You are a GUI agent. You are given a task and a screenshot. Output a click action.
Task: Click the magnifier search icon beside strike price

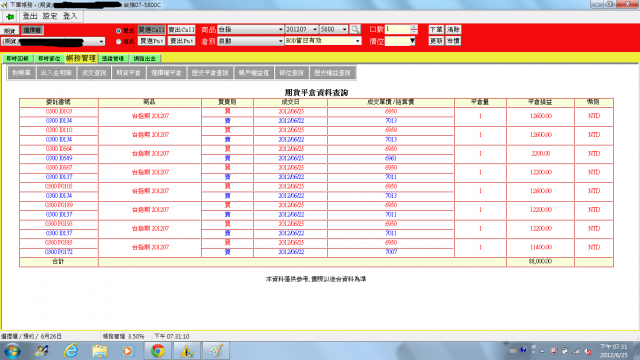coord(355,29)
